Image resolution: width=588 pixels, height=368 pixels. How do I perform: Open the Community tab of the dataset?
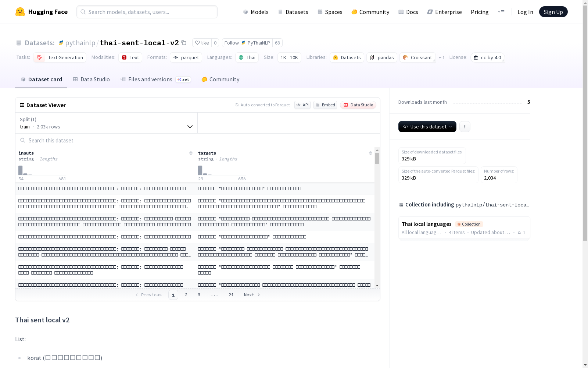220,79
